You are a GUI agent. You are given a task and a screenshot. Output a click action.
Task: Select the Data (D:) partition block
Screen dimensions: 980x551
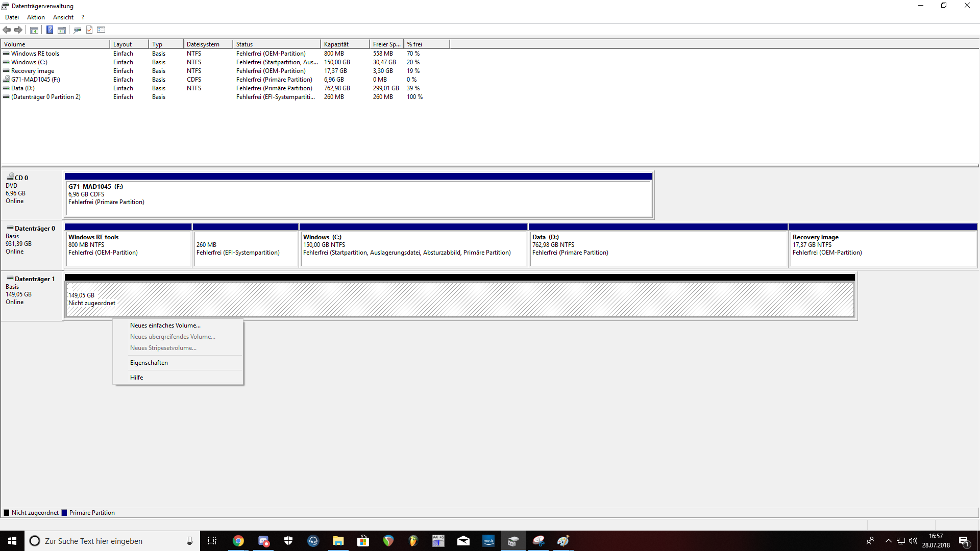pos(658,248)
